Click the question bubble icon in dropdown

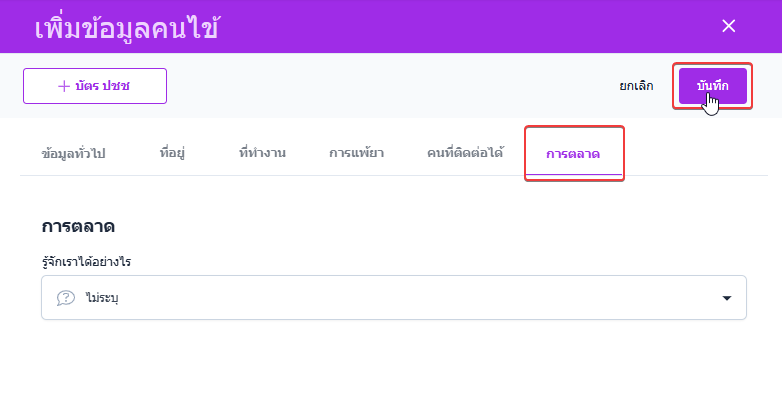[66, 298]
